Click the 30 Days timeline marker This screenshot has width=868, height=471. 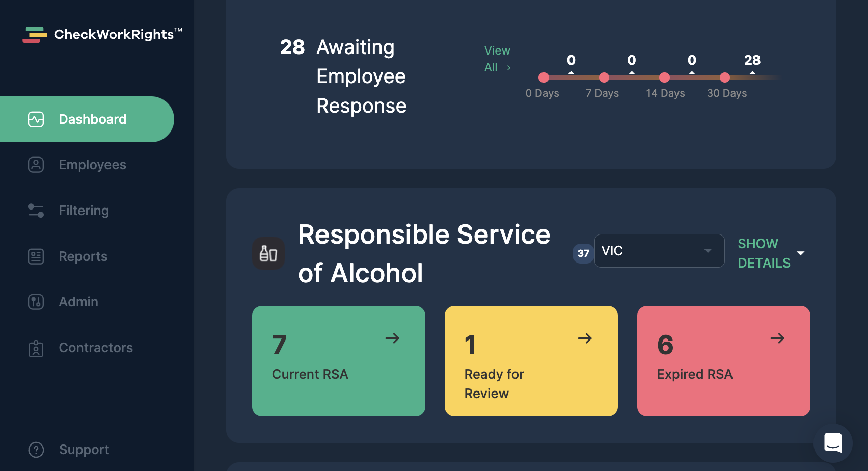tap(725, 78)
